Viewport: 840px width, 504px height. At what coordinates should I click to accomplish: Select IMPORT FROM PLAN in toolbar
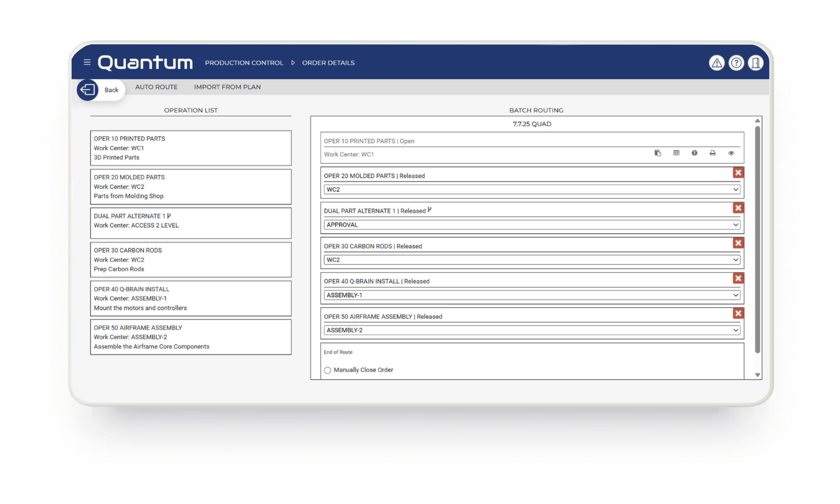[x=227, y=87]
